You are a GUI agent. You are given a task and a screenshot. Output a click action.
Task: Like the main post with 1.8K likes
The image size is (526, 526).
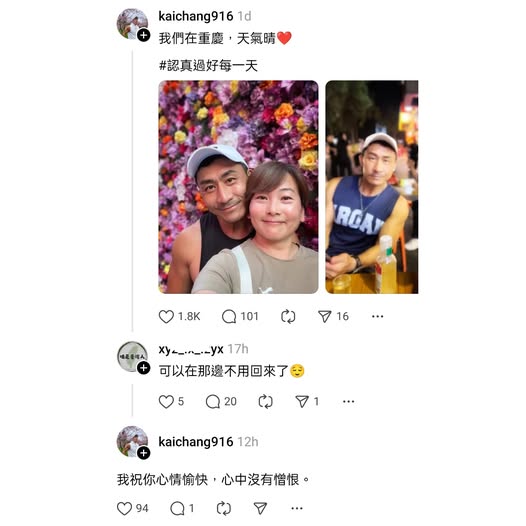166,316
